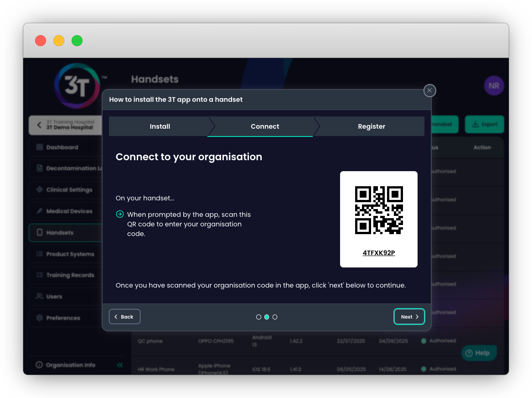Click the 14/08/2025 date cell
This screenshot has width=532, height=398.
[x=393, y=369]
